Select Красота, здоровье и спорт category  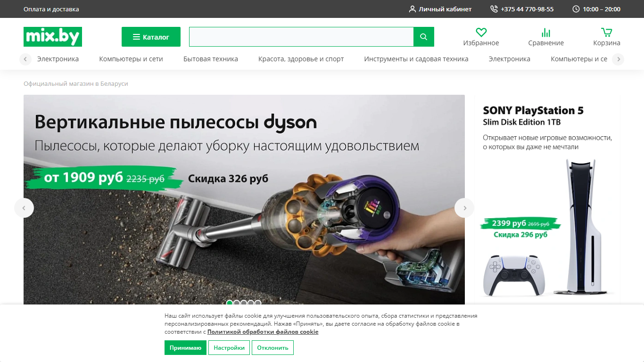[x=301, y=59]
